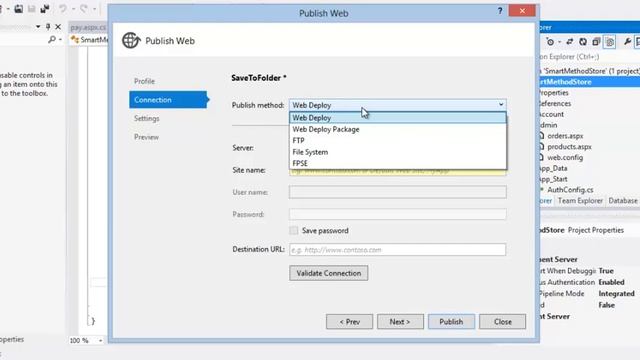Open the Undo history dropdown arrow
This screenshot has height=360, width=640.
73,9
